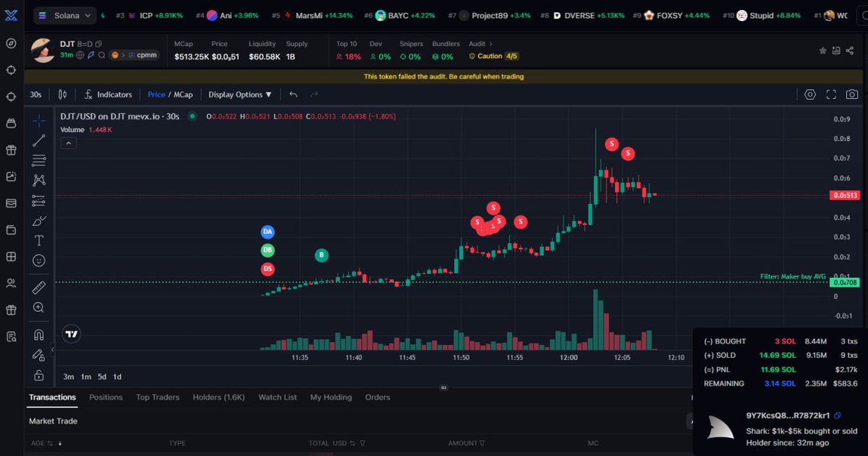This screenshot has width=868, height=456.
Task: Click the DA marker on chart
Action: pyautogui.click(x=268, y=232)
